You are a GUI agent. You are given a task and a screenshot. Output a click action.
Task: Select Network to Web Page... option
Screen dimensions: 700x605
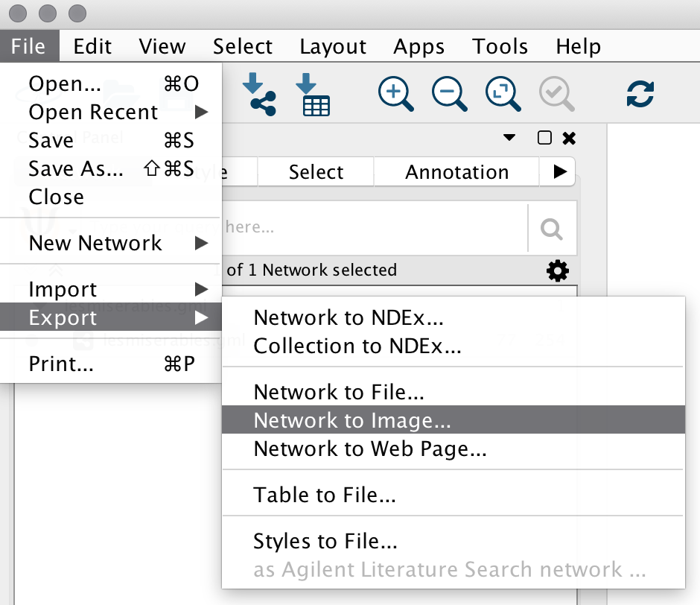454,449
